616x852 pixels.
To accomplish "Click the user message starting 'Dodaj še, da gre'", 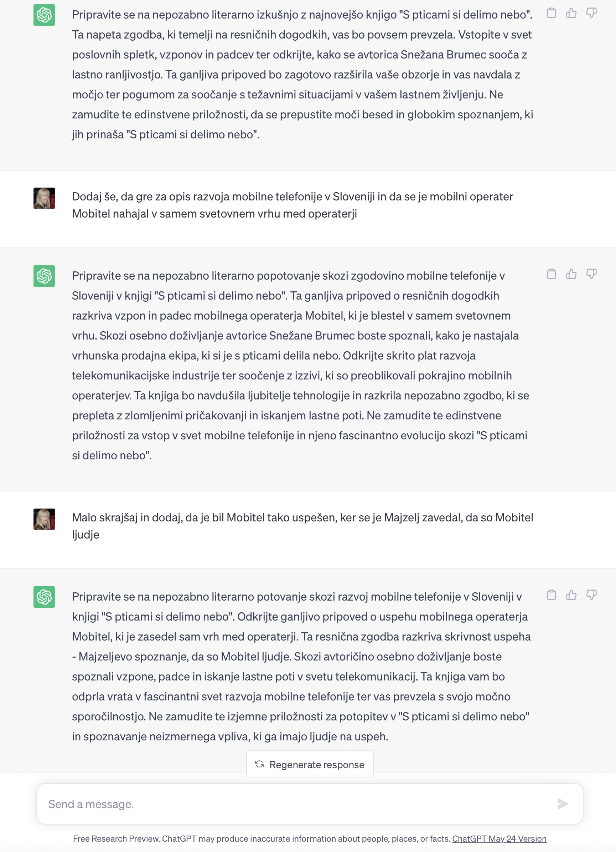I will [x=292, y=205].
